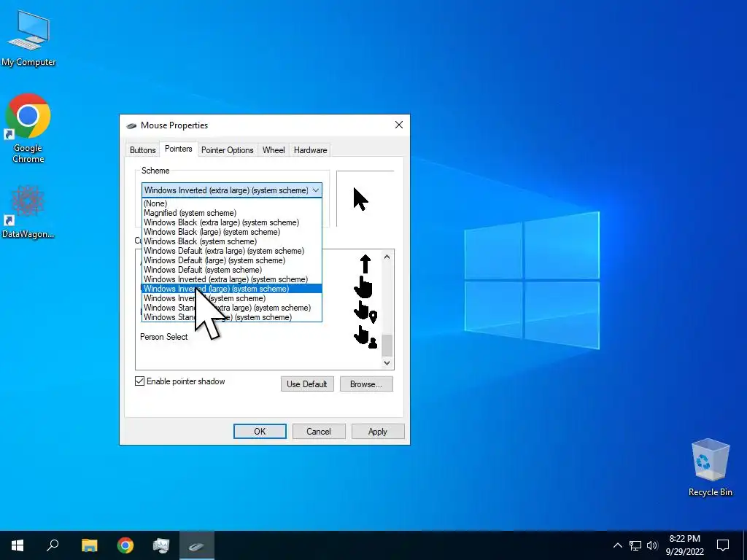This screenshot has height=560, width=747.
Task: Open My Computer desktop icon
Action: [x=28, y=38]
